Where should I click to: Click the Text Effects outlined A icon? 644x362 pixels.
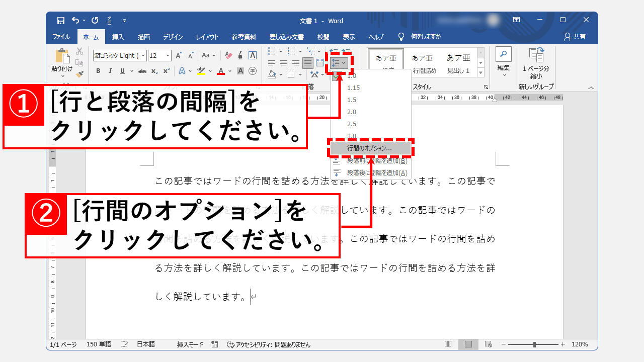coord(182,71)
